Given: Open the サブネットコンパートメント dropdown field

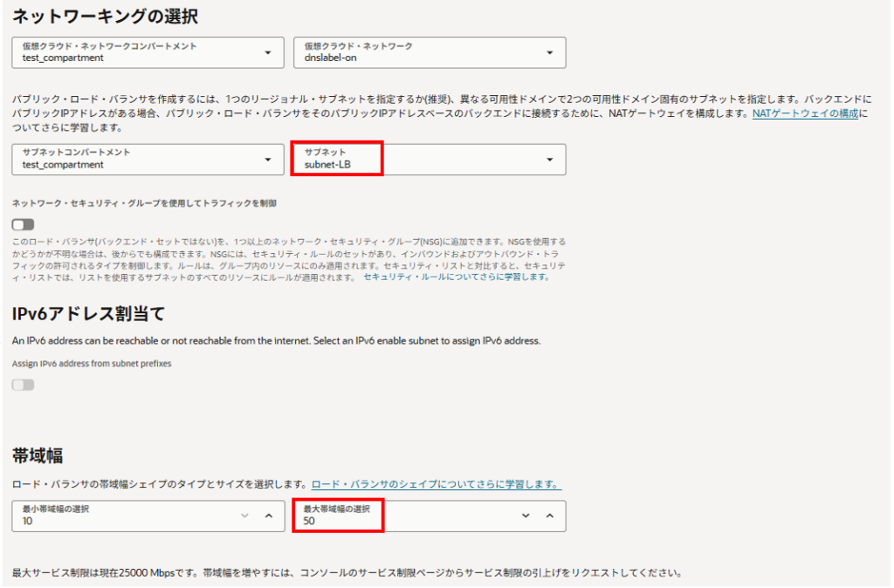Looking at the screenshot, I should point(131,159).
